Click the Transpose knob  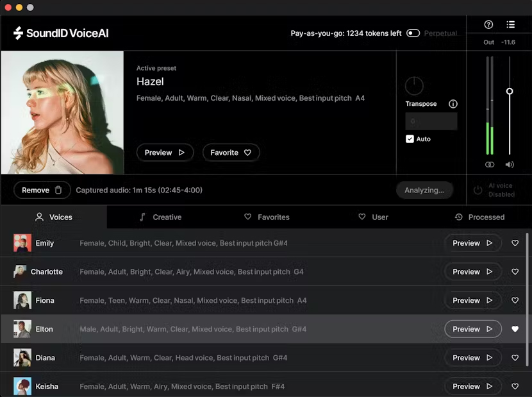point(414,85)
